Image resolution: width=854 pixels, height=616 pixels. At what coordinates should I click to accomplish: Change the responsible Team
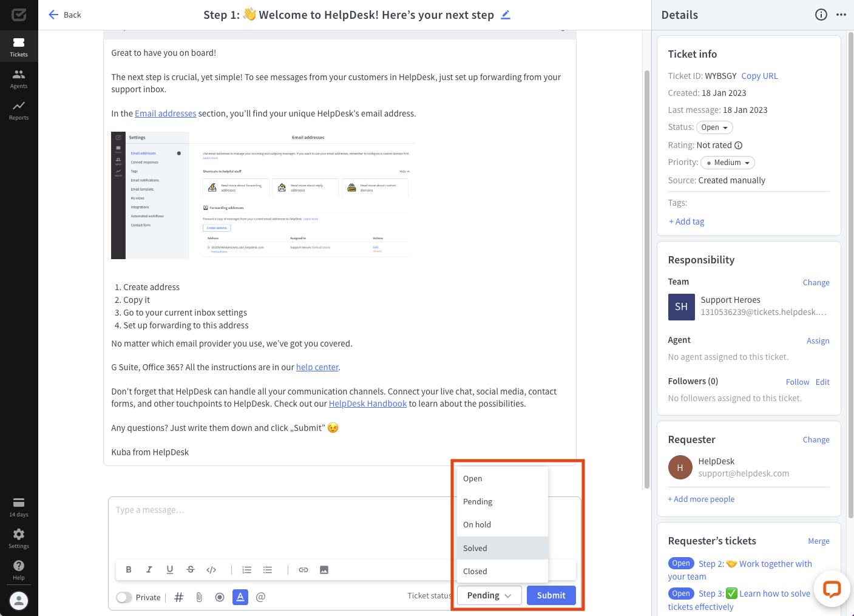coord(816,282)
